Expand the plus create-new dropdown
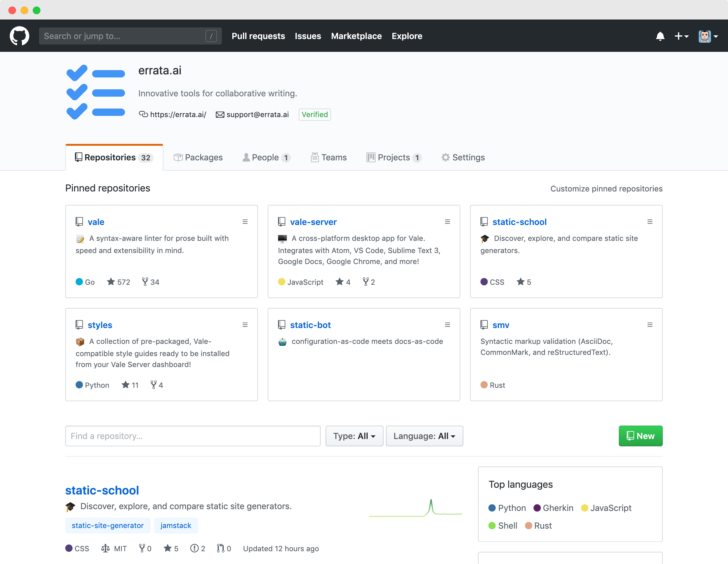Image resolution: width=728 pixels, height=564 pixels. pyautogui.click(x=681, y=36)
